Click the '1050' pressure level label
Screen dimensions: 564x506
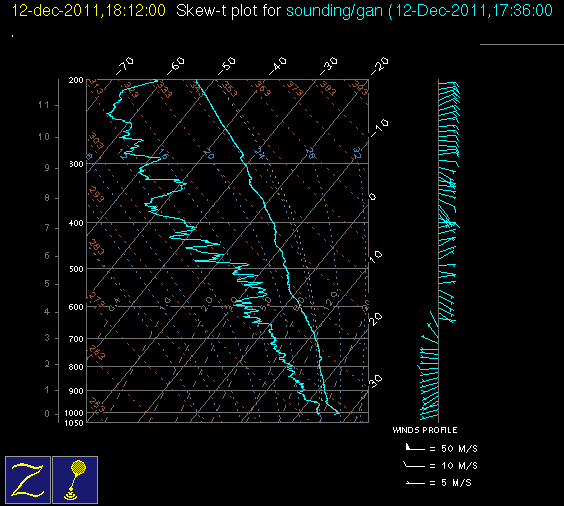tap(74, 423)
